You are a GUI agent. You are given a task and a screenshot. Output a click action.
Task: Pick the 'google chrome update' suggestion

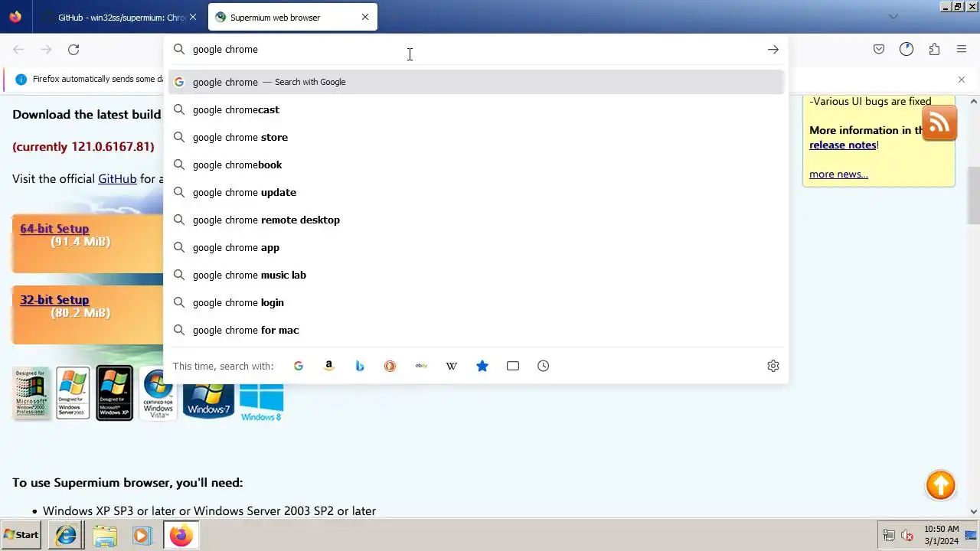click(475, 192)
